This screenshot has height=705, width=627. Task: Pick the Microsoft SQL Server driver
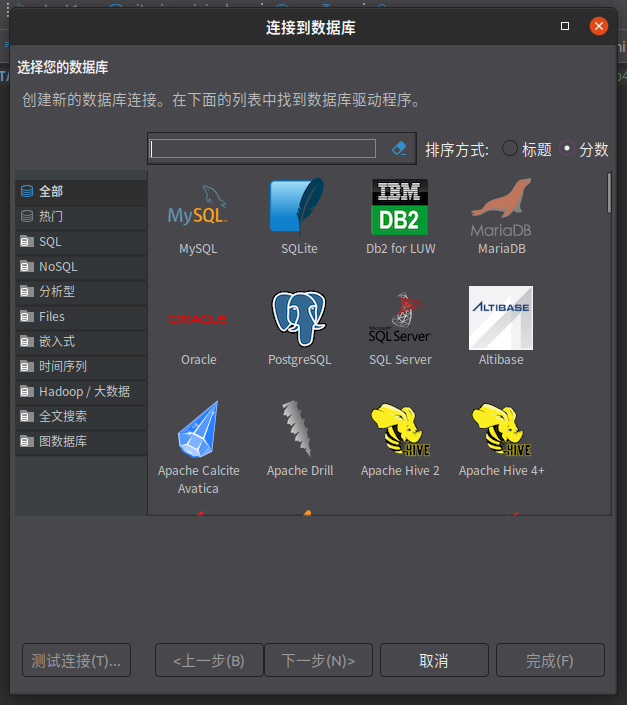coord(400,327)
